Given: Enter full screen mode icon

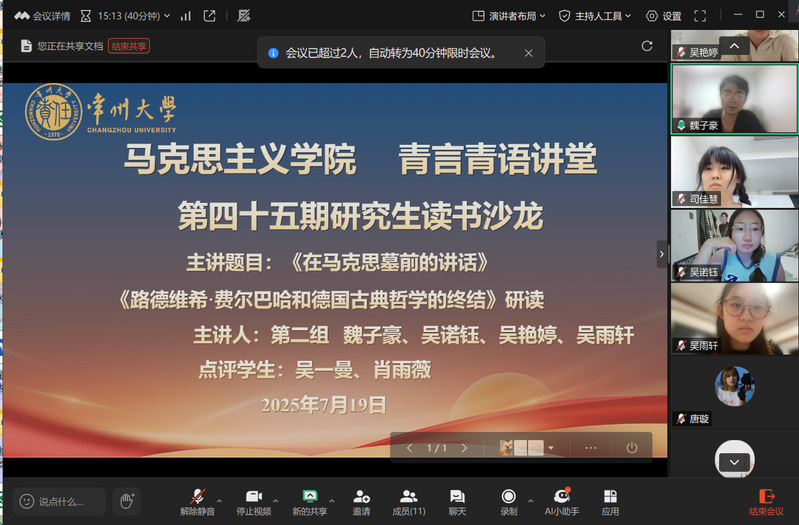Looking at the screenshot, I should 700,16.
